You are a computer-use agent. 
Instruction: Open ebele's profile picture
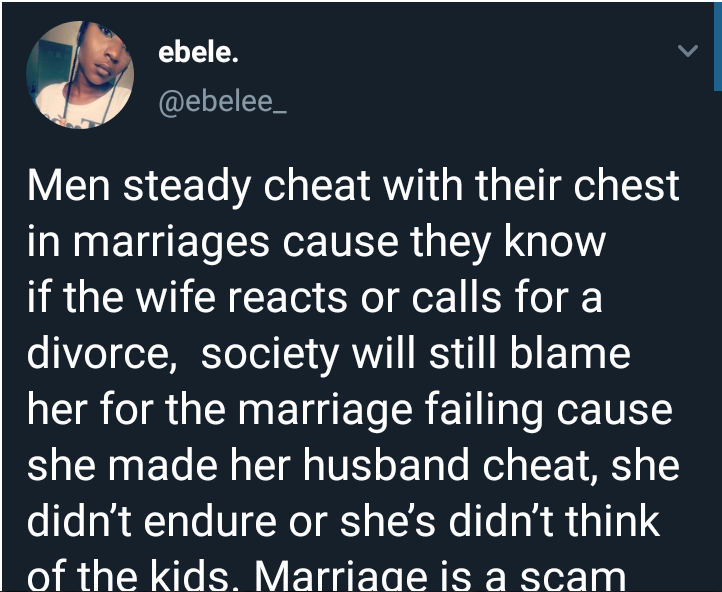click(x=80, y=75)
